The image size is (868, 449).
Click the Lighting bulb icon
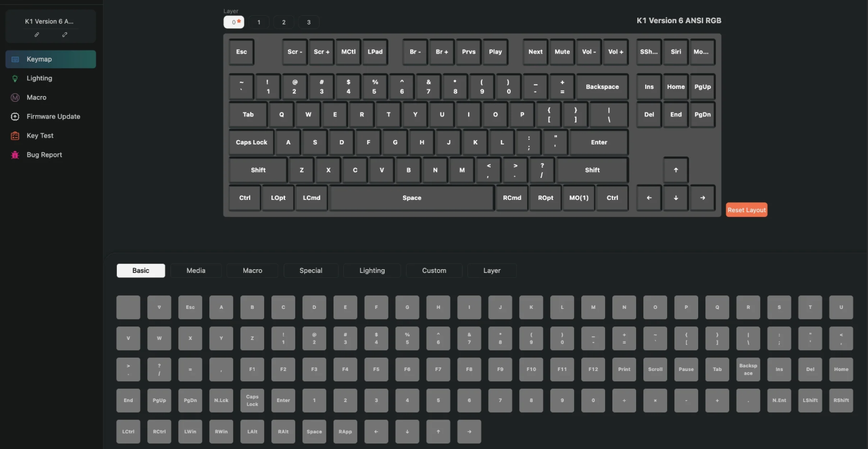click(x=15, y=79)
